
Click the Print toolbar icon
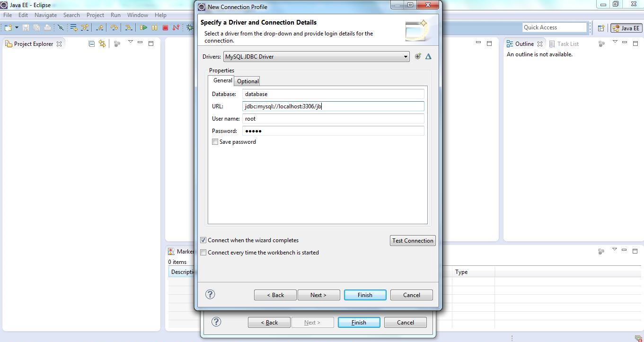pyautogui.click(x=47, y=27)
